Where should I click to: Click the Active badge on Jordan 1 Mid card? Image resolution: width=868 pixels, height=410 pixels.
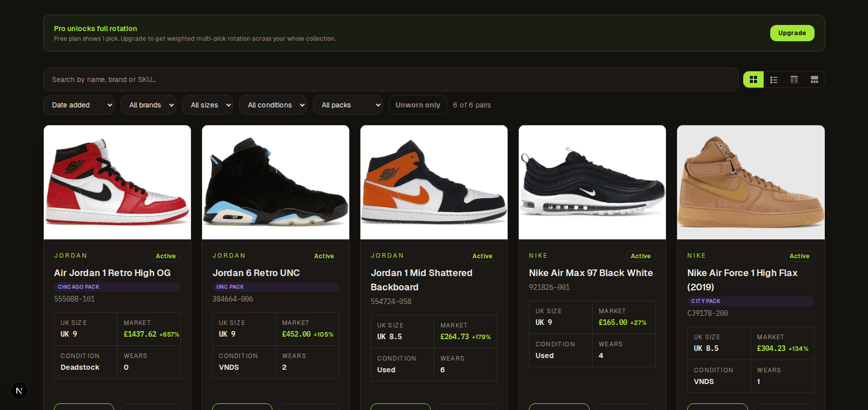point(483,256)
